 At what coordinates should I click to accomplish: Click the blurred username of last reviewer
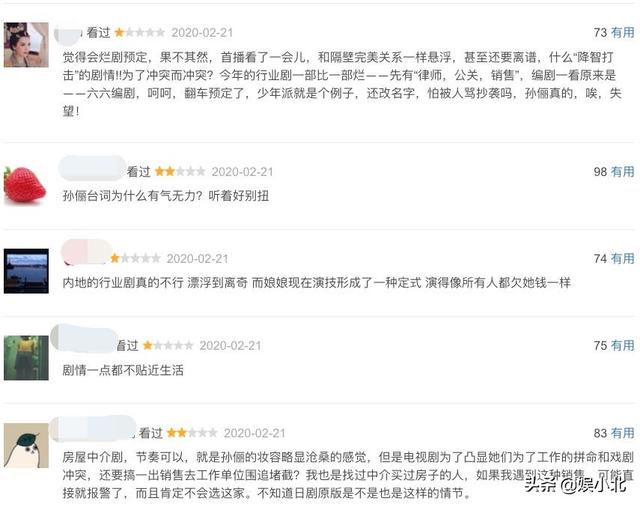click(x=93, y=428)
